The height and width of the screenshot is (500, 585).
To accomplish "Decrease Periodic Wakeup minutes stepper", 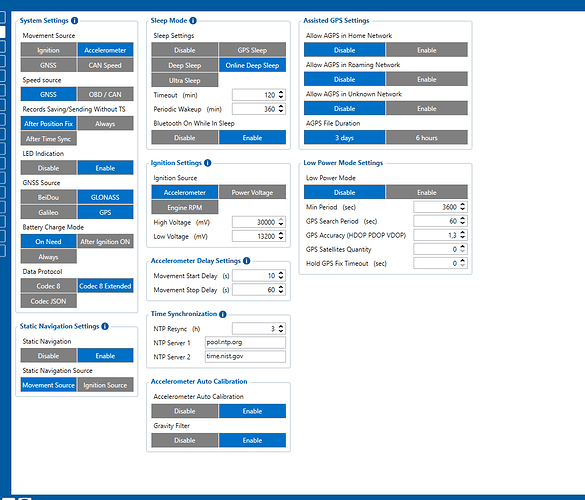I will pyautogui.click(x=281, y=111).
